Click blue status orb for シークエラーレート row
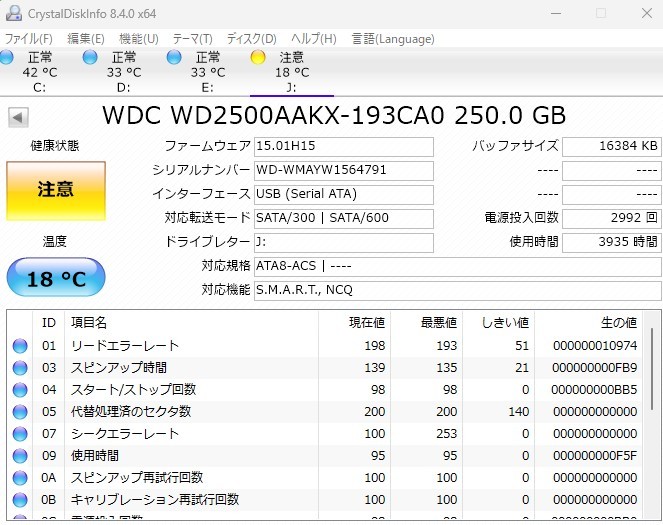The width and height of the screenshot is (663, 525). (20, 434)
